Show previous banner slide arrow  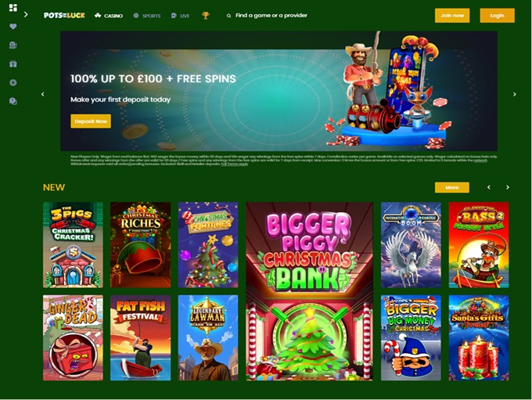43,95
